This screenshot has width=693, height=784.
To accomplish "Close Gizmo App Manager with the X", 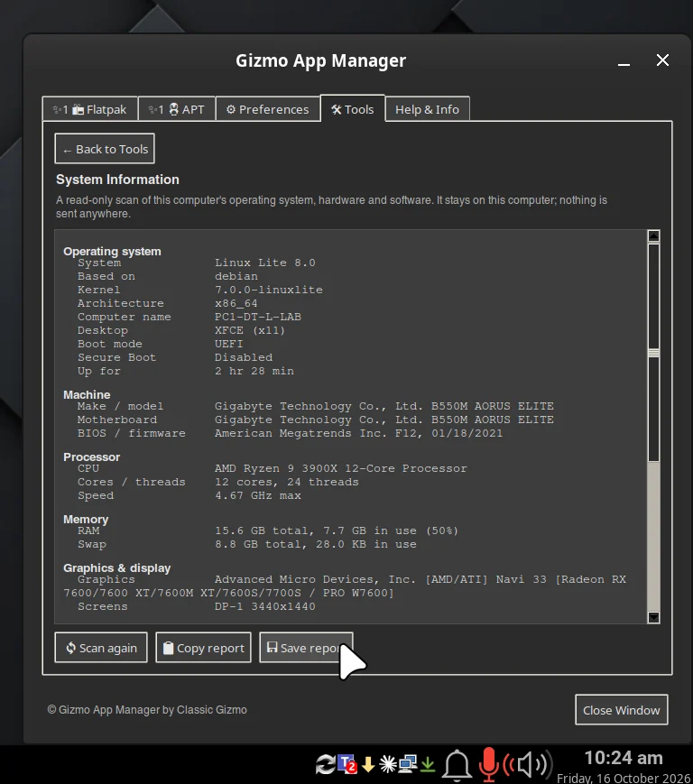I will point(662,60).
